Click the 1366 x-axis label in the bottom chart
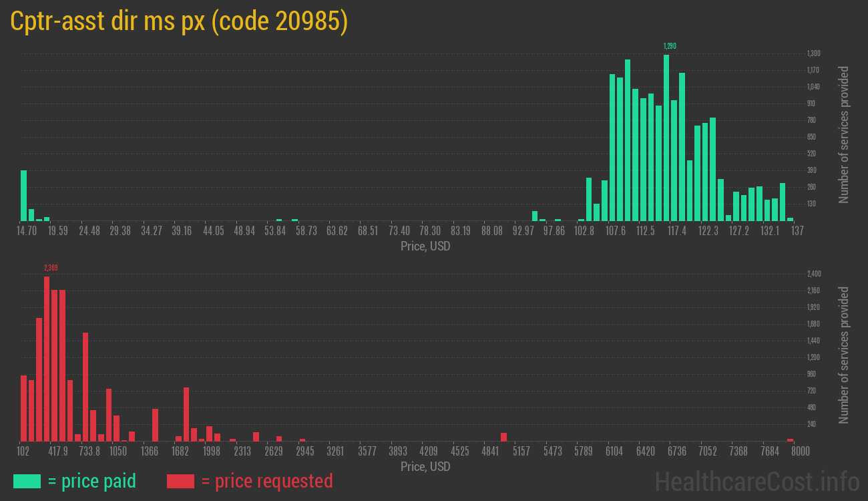 [x=150, y=452]
